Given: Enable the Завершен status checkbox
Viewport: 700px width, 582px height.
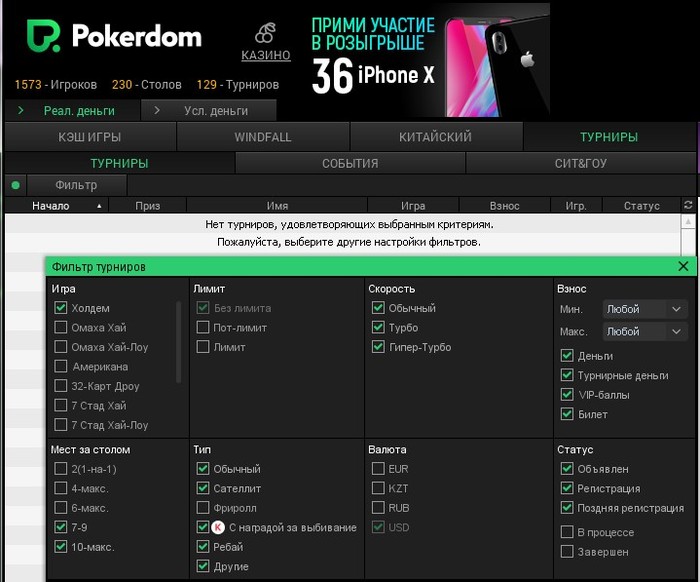Looking at the screenshot, I should point(567,552).
